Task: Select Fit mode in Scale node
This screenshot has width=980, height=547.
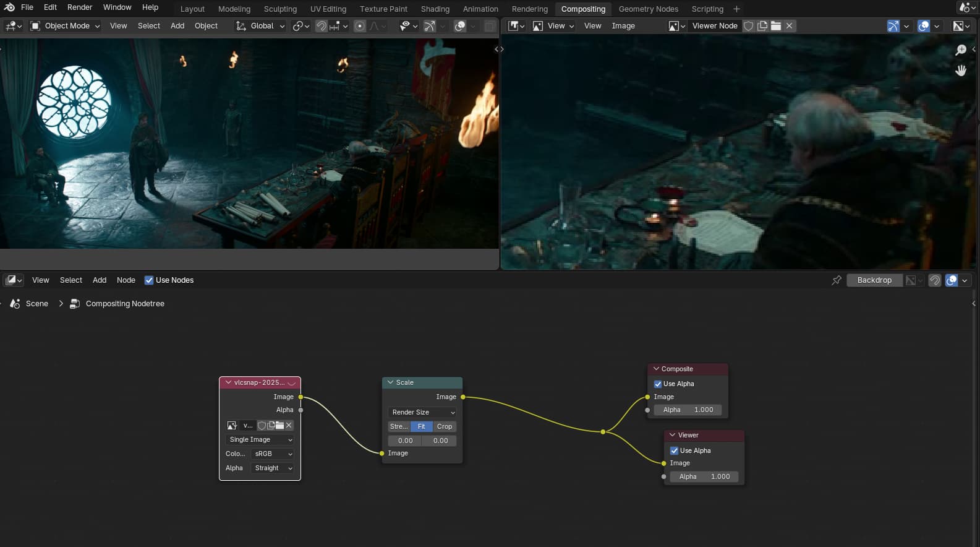Action: pos(421,426)
